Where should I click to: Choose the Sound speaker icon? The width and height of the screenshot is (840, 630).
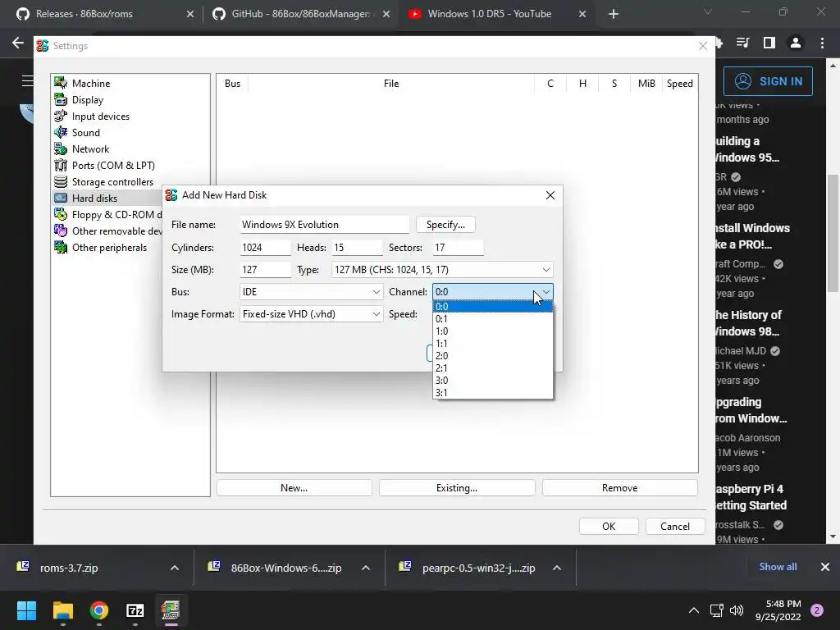(x=61, y=132)
